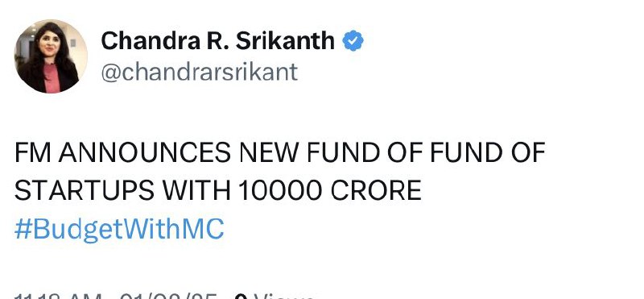Click the partially visible Views count
644x299 pixels.
(x=275, y=296)
